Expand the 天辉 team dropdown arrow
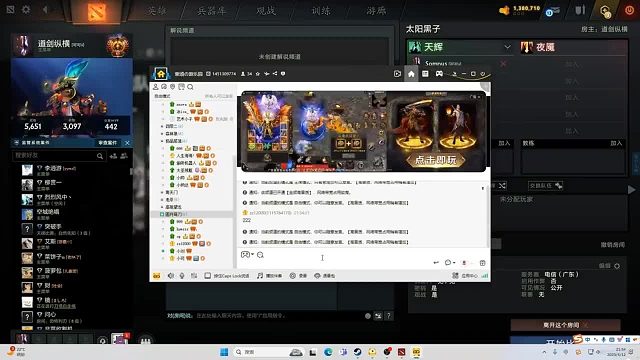Image resolution: width=640 pixels, height=360 pixels. (x=507, y=47)
